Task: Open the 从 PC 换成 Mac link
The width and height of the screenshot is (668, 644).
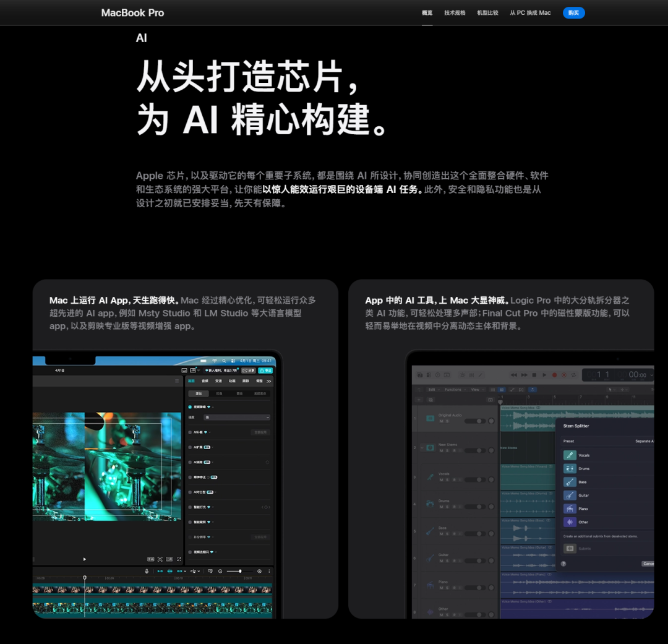Action: (x=530, y=13)
